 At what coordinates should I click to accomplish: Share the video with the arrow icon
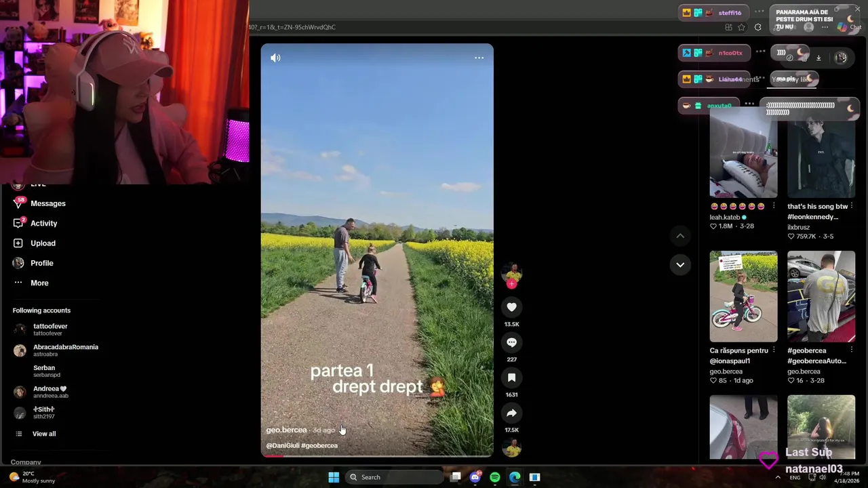click(x=511, y=413)
